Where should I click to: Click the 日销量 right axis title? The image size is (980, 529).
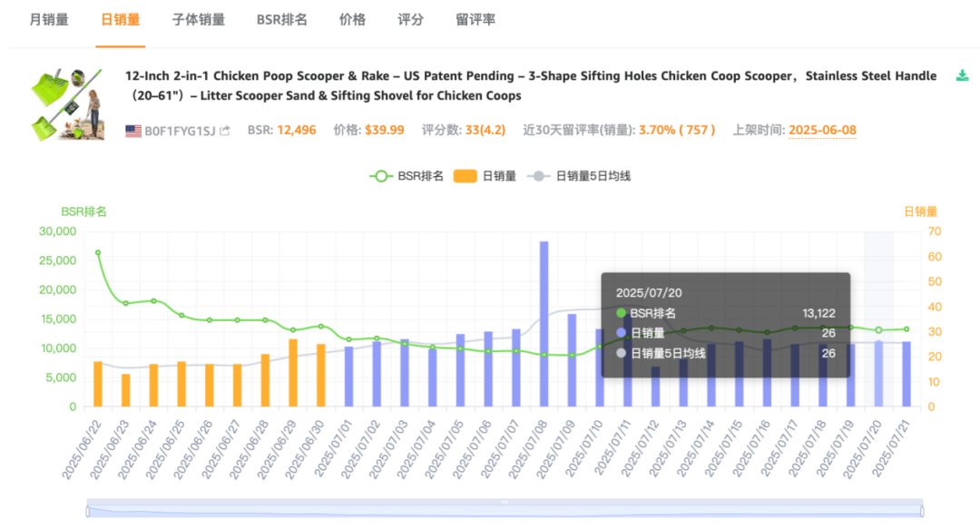921,211
